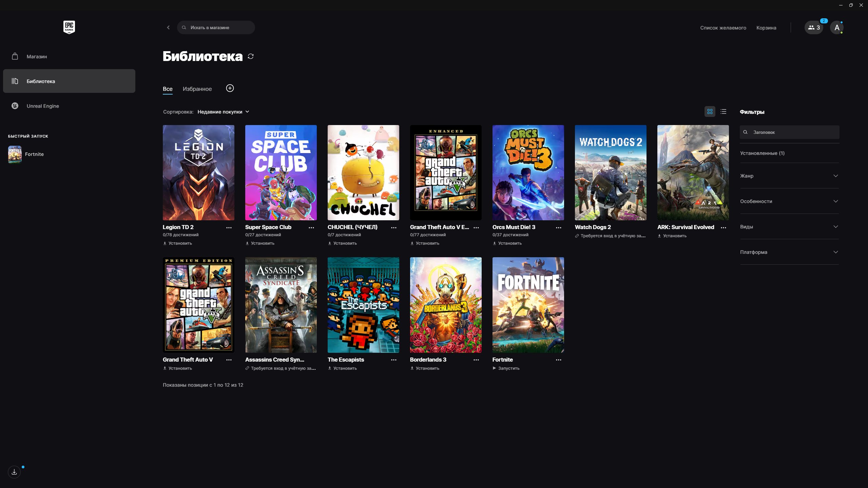
Task: Install The Escapists
Action: (342, 368)
